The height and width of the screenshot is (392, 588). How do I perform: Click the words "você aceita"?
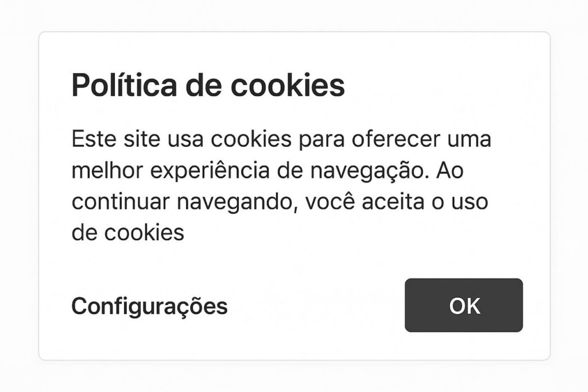[365, 201]
